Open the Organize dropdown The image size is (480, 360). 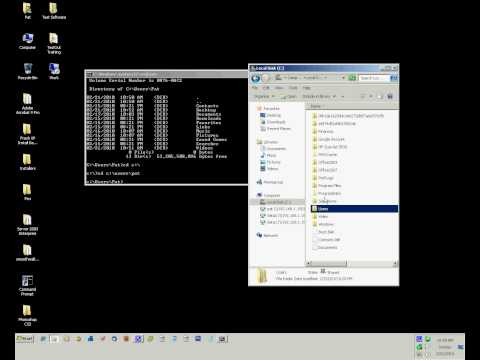coord(264,97)
